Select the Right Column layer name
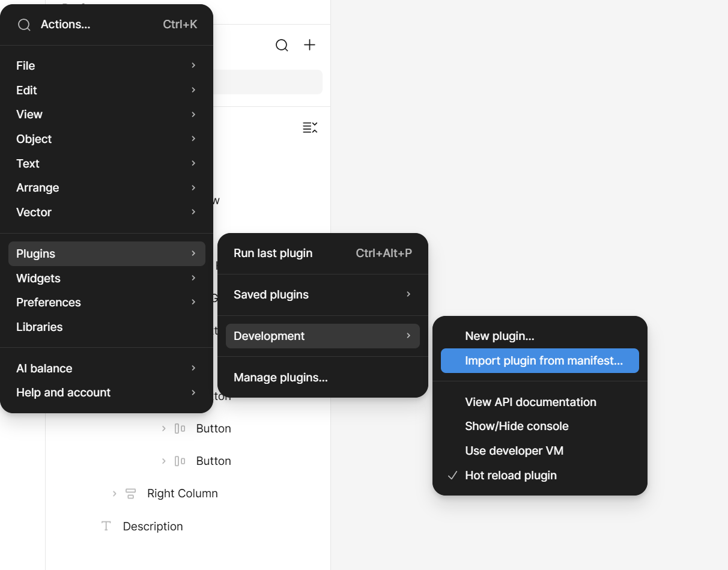 pyautogui.click(x=182, y=493)
